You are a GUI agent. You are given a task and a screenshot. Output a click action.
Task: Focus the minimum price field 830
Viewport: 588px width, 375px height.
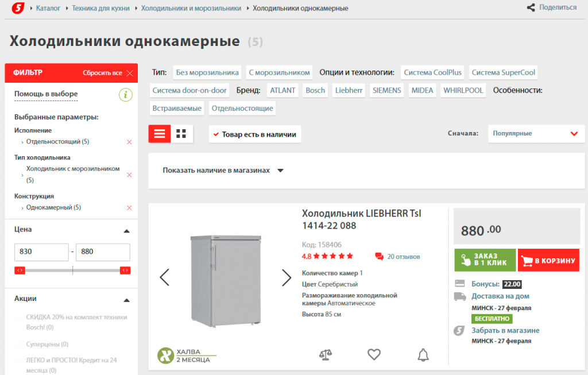(41, 252)
